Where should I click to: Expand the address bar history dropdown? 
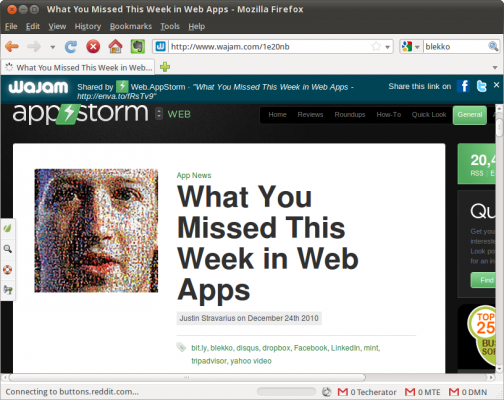pos(387,47)
